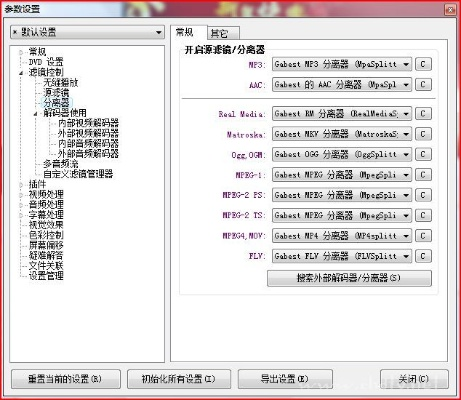The image size is (461, 400).
Task: Switch to the 其它 tab
Action: pos(223,33)
